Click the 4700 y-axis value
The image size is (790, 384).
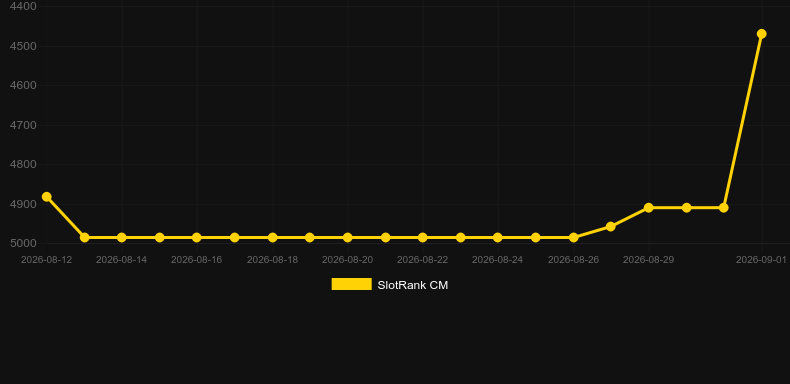[23, 125]
